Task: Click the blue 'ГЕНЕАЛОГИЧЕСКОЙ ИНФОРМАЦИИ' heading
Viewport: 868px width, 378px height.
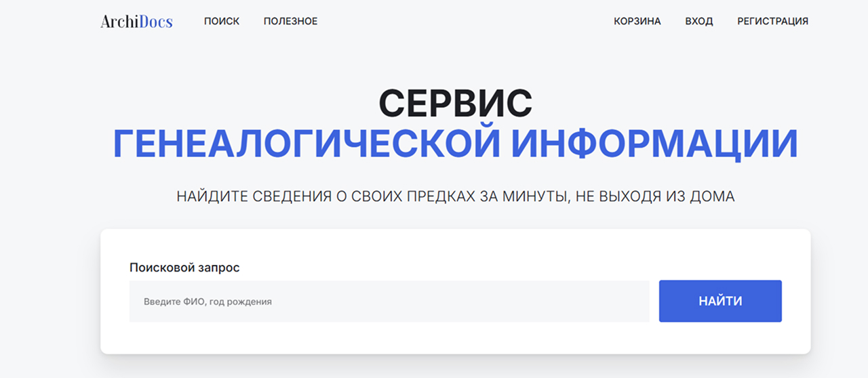Action: click(x=455, y=143)
